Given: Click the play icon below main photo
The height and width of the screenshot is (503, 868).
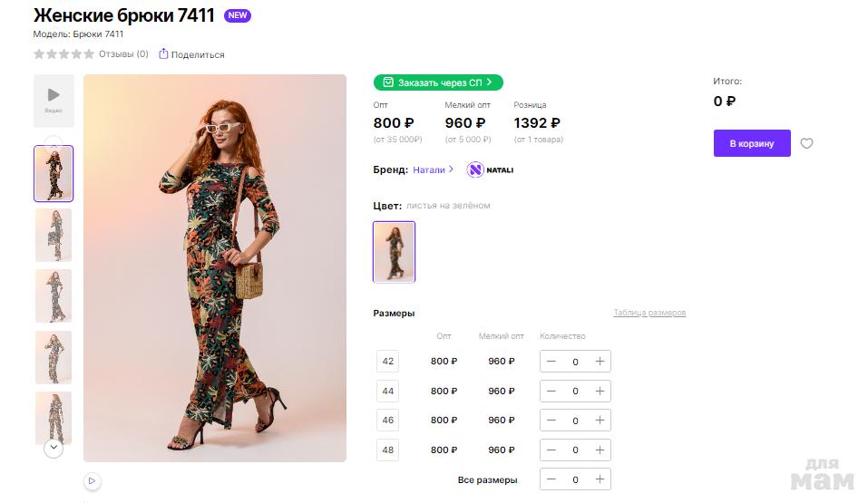Looking at the screenshot, I should (x=92, y=480).
